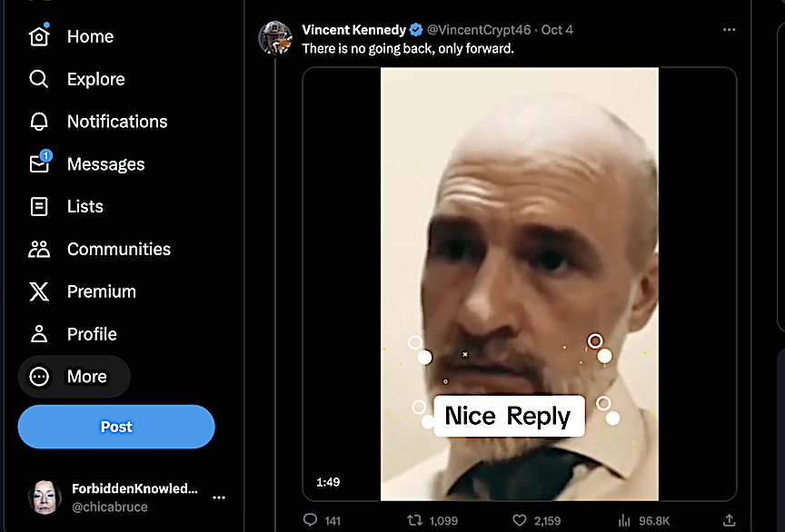The image size is (785, 532).
Task: Click the Home house icon
Action: click(x=39, y=36)
